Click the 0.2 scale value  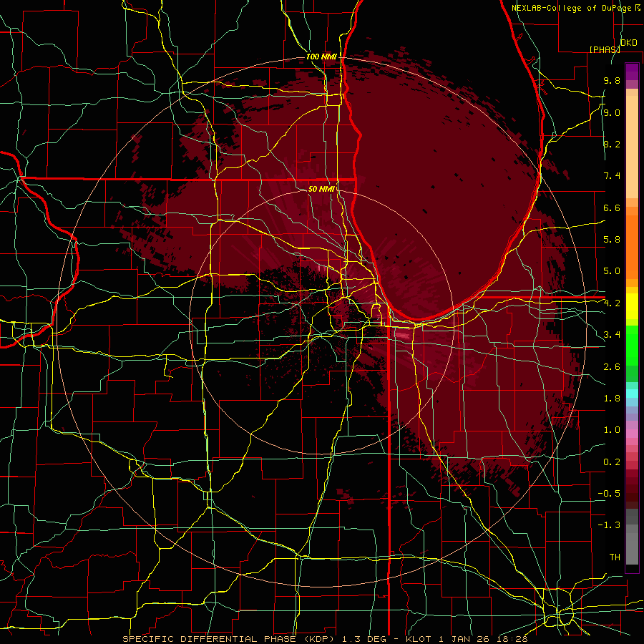click(x=612, y=462)
